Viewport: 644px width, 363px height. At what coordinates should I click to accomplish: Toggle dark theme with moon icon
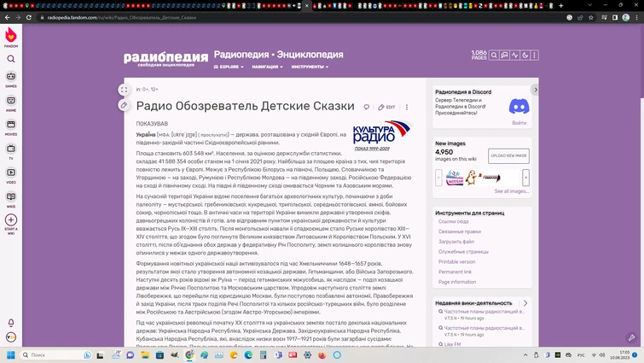(x=525, y=55)
